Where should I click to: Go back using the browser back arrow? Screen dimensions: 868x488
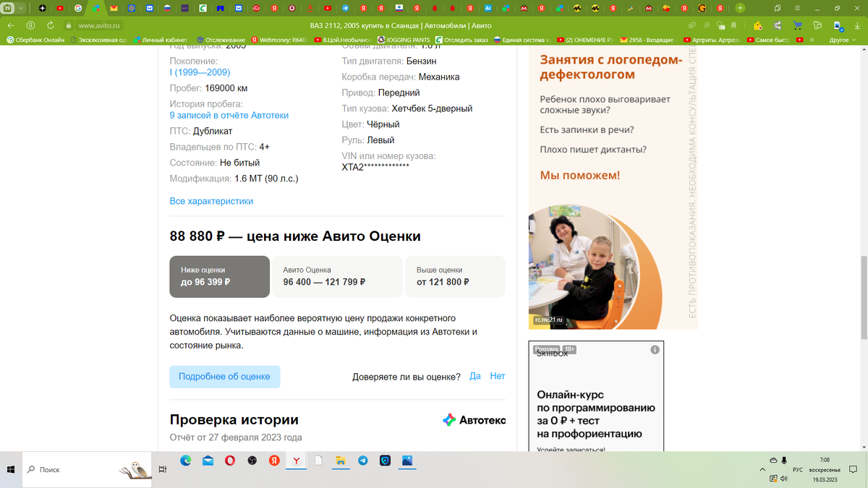pyautogui.click(x=11, y=25)
